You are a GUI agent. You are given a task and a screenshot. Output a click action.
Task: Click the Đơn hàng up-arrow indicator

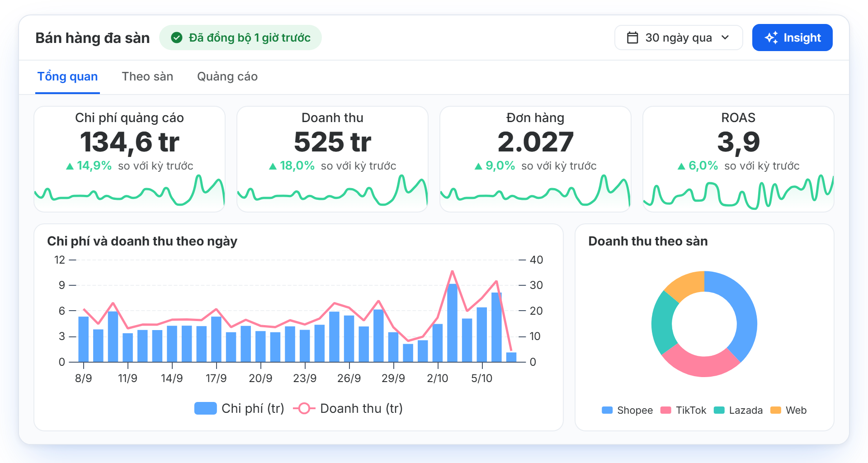[478, 166]
